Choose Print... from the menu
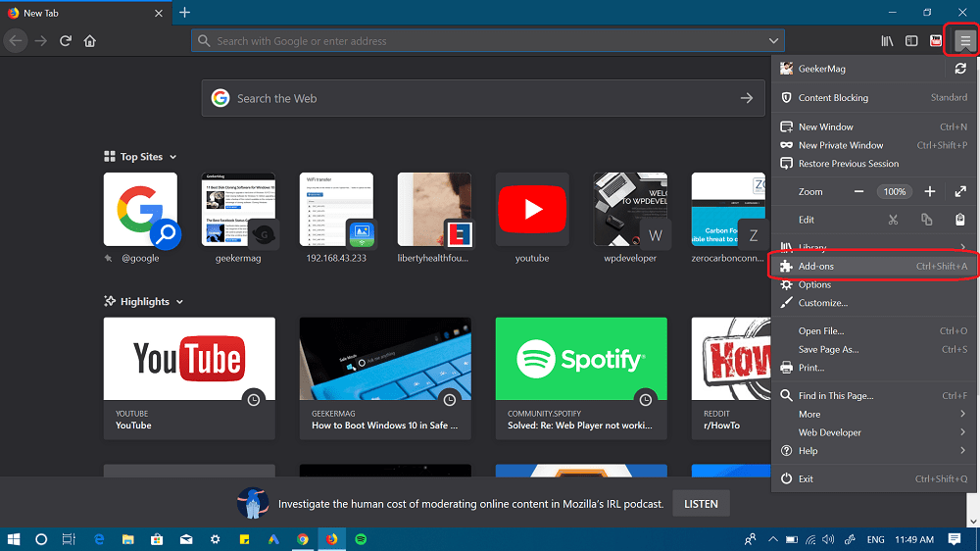Image resolution: width=980 pixels, height=551 pixels. tap(874, 368)
